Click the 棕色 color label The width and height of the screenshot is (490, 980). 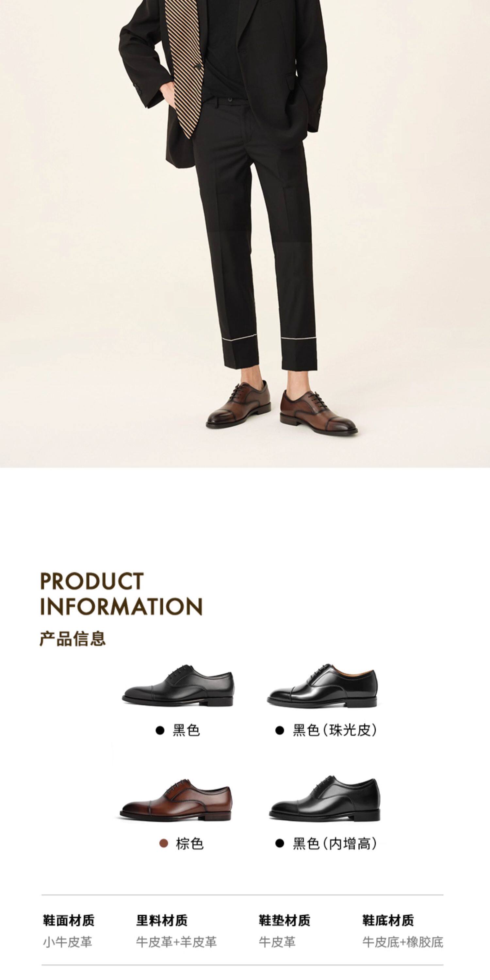[189, 843]
